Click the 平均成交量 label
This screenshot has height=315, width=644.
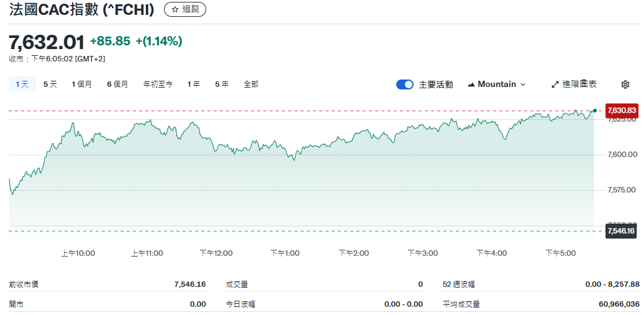461,304
